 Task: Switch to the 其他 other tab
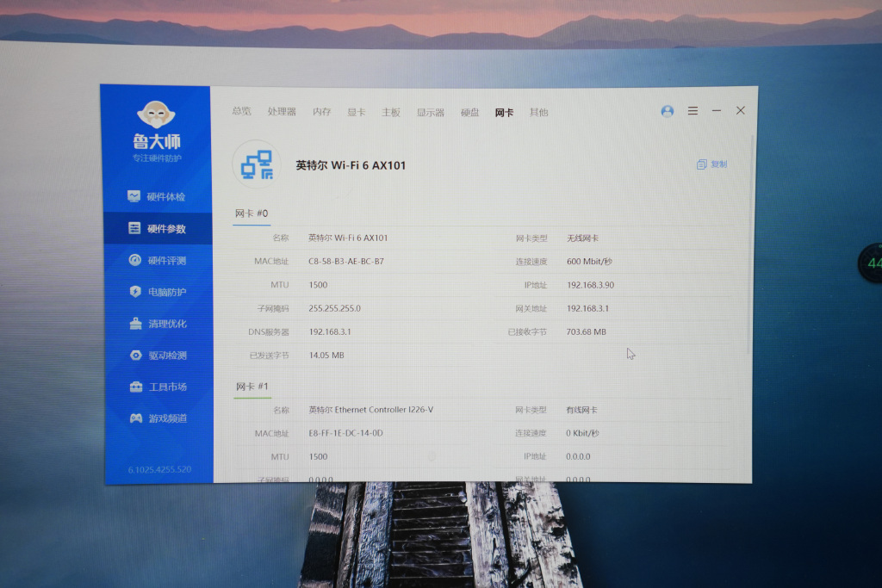click(x=538, y=113)
